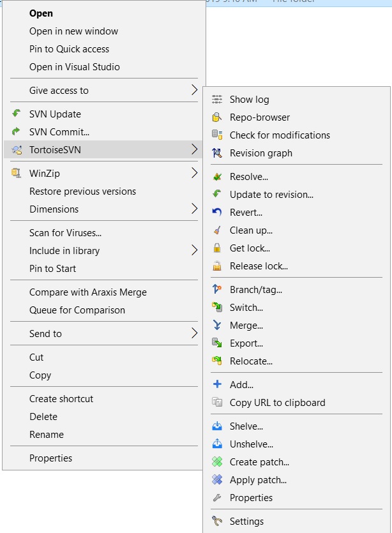Click the Switch icon
392x533 pixels.
click(x=217, y=307)
